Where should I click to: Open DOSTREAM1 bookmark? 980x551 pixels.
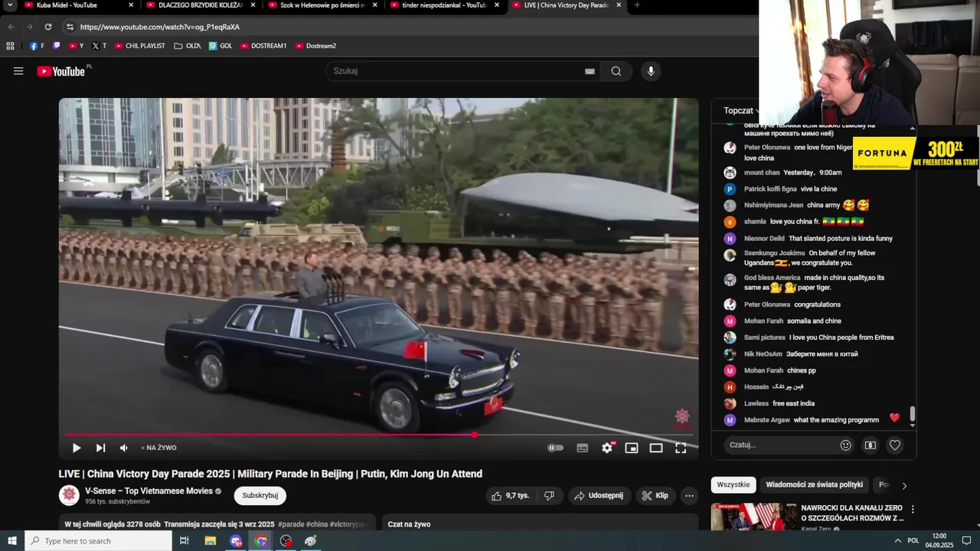point(263,46)
